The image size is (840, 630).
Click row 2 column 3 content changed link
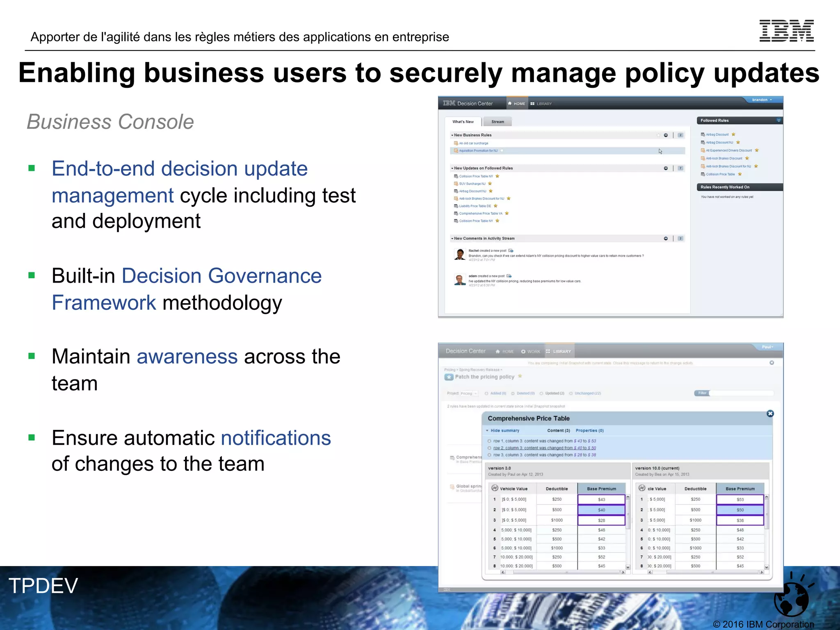click(544, 448)
